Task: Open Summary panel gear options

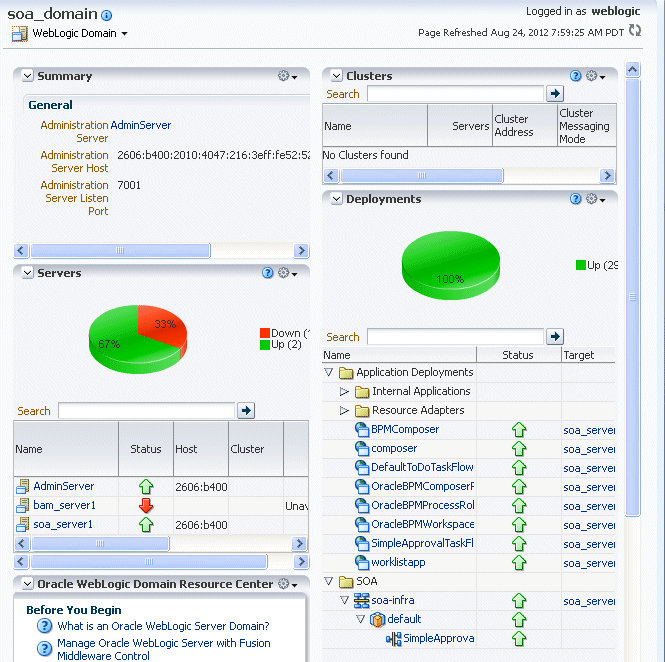Action: (287, 76)
